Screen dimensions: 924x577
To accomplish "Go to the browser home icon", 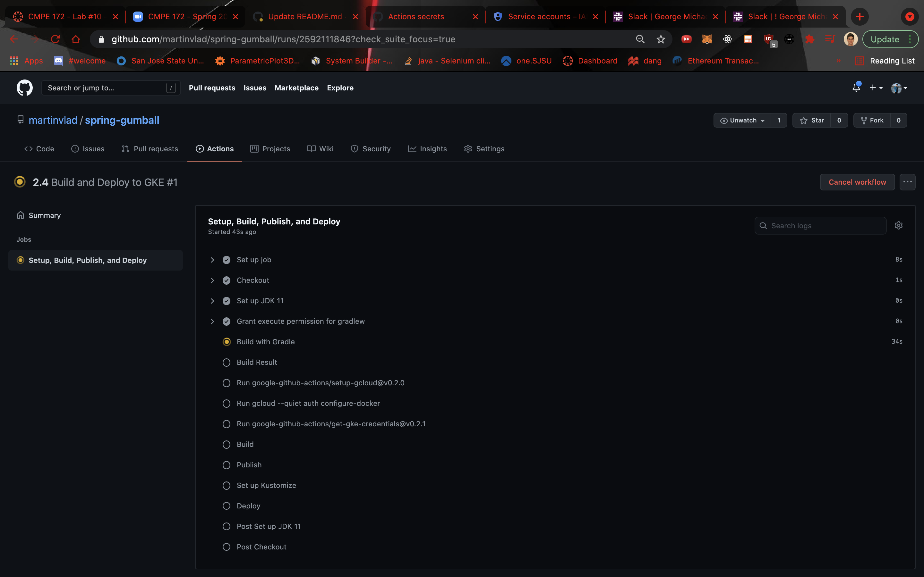I will click(x=76, y=39).
